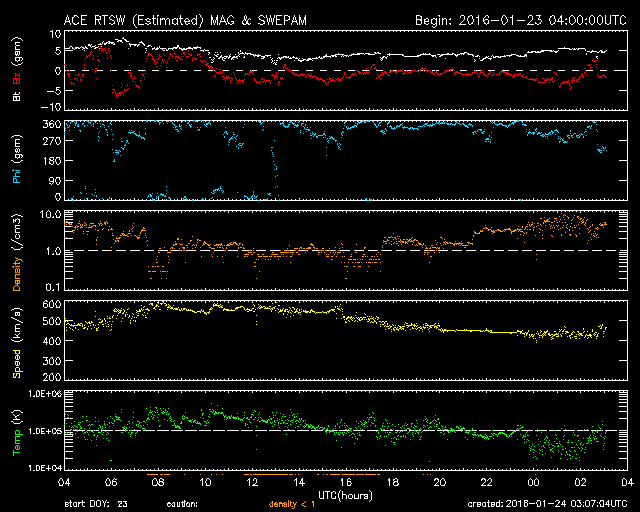
Task: Click the '1.0' tick on the Density axis
Action: tap(53, 251)
